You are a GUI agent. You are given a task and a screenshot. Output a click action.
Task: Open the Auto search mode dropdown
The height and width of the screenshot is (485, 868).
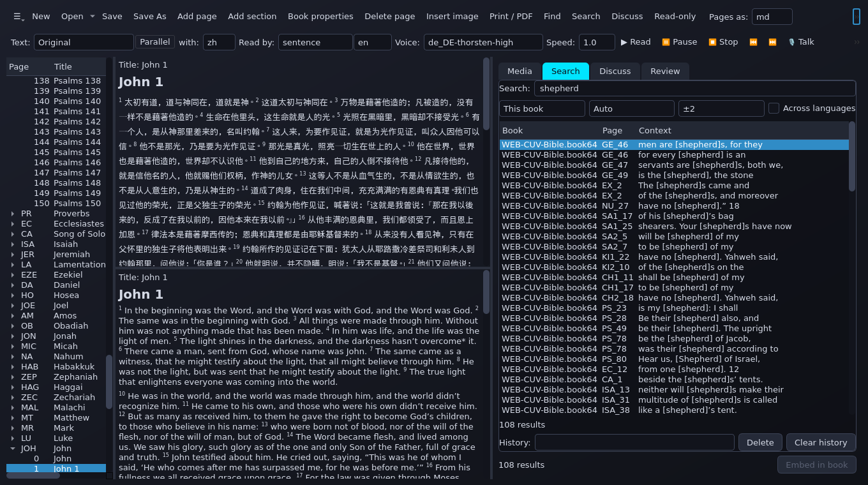click(631, 108)
